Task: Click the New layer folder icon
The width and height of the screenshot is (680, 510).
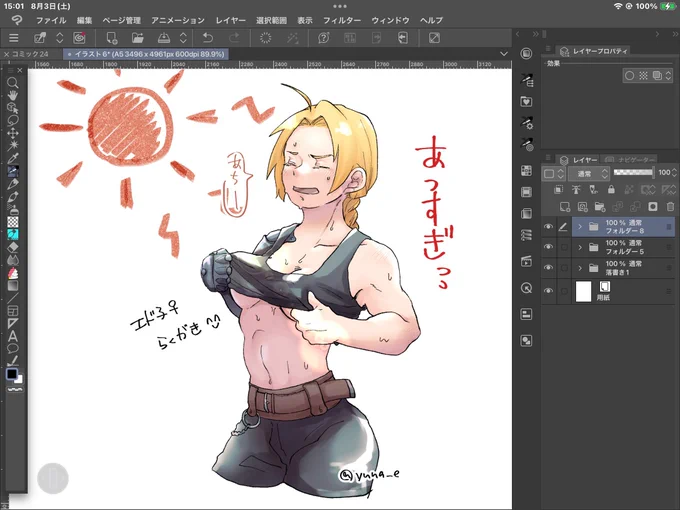Action: click(600, 207)
